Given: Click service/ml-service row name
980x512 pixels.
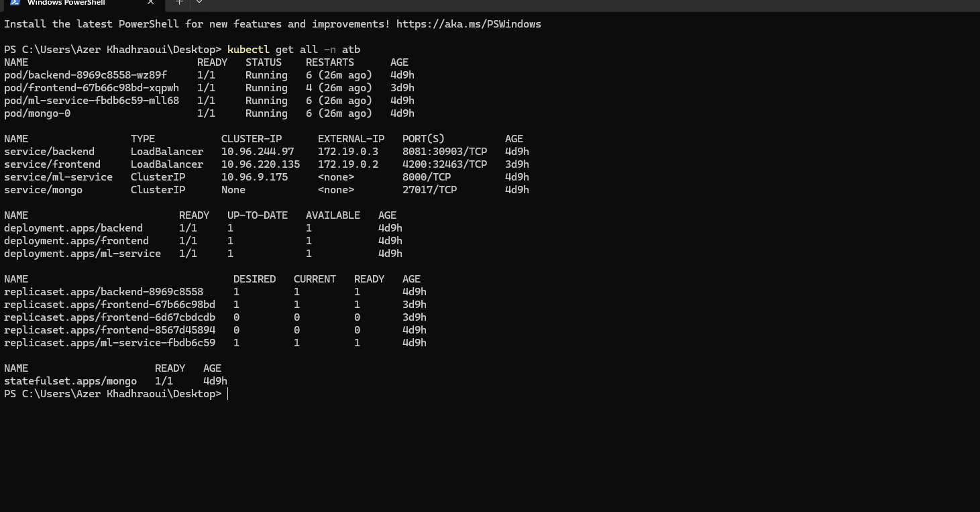Looking at the screenshot, I should [58, 177].
